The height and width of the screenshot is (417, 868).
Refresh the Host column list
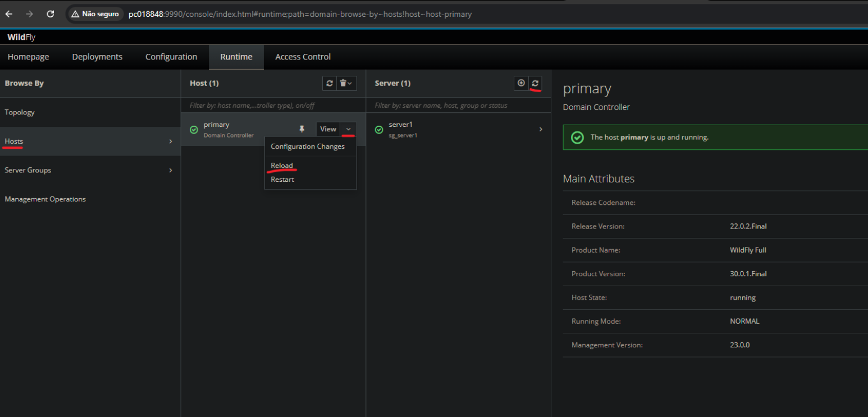[330, 83]
